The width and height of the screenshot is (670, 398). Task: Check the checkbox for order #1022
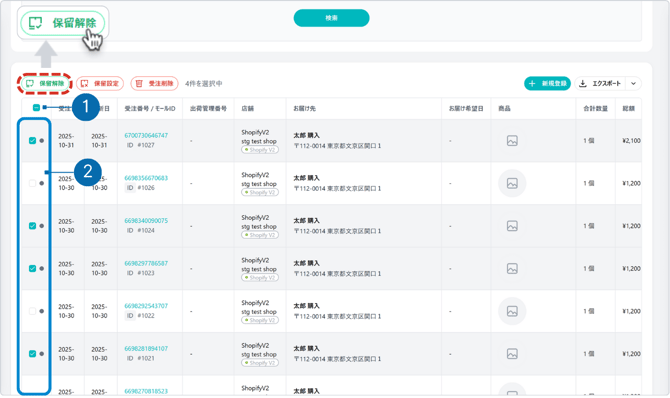coord(32,311)
